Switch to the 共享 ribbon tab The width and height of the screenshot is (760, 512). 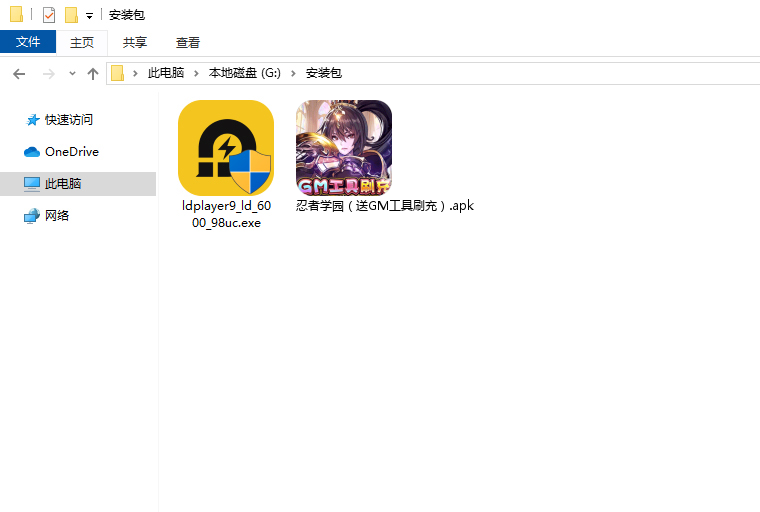135,42
